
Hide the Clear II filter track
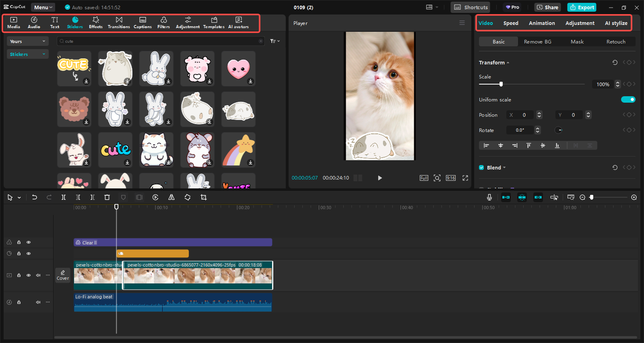(x=29, y=242)
